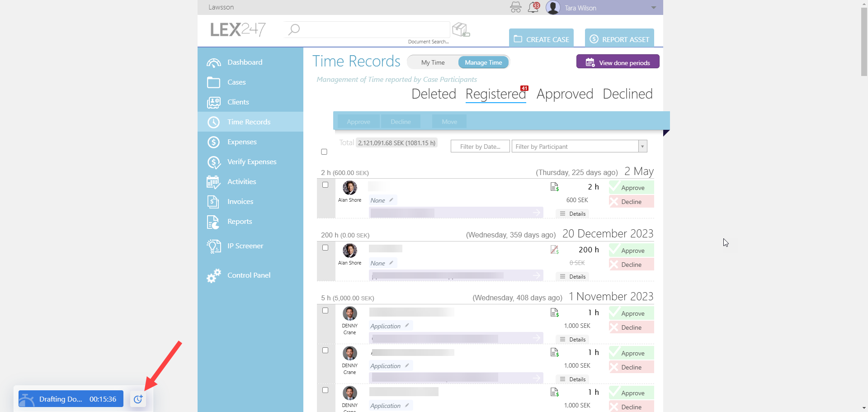Check the 2 May Alan Shore record checkbox

pos(325,185)
